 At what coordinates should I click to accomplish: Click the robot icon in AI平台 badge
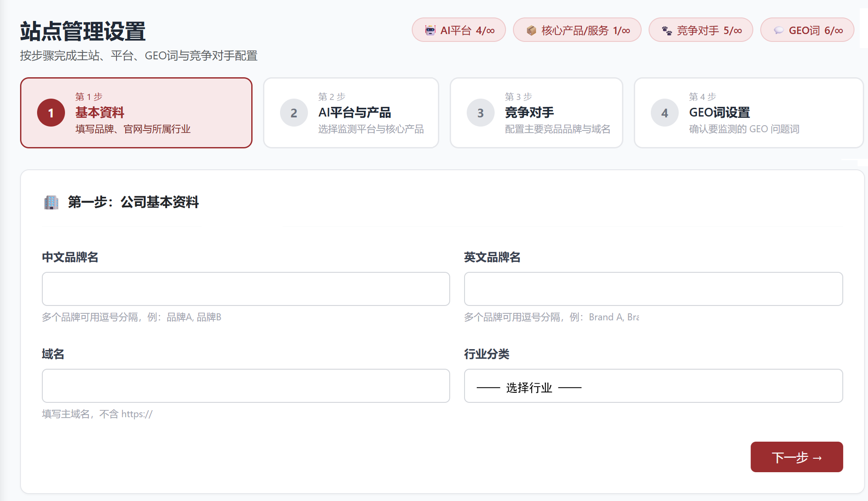[x=430, y=30]
